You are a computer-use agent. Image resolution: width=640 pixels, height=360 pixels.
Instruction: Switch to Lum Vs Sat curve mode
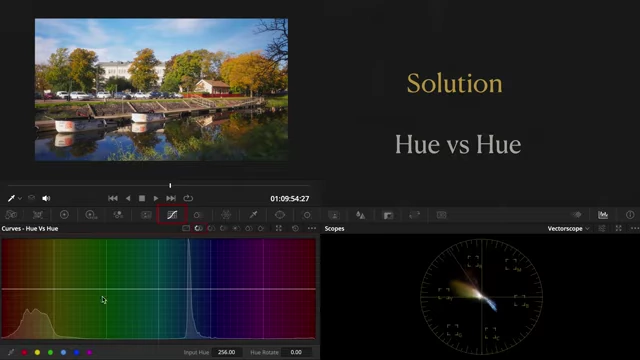click(x=236, y=228)
